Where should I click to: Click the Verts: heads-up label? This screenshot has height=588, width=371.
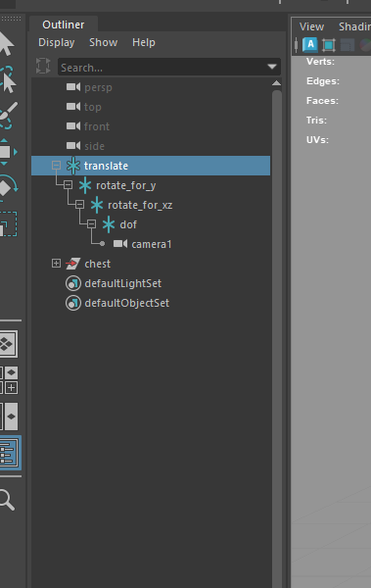[x=320, y=62]
